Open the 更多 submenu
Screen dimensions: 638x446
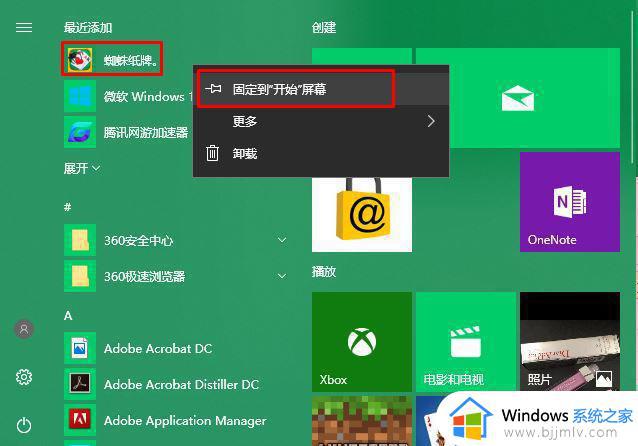(321, 121)
